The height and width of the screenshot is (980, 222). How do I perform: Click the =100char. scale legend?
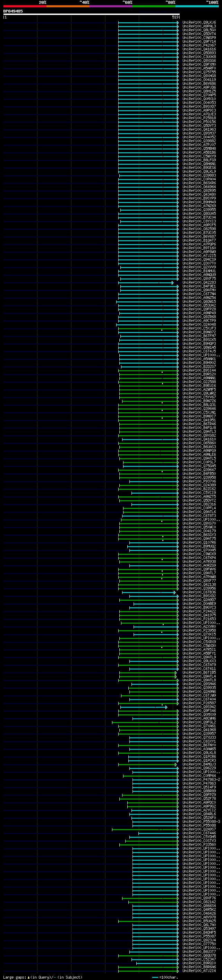point(165,977)
